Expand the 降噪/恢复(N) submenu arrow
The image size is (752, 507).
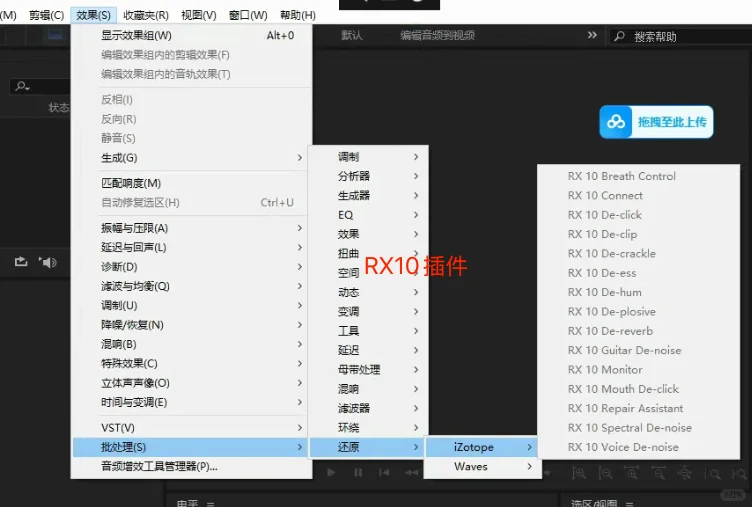(x=300, y=325)
